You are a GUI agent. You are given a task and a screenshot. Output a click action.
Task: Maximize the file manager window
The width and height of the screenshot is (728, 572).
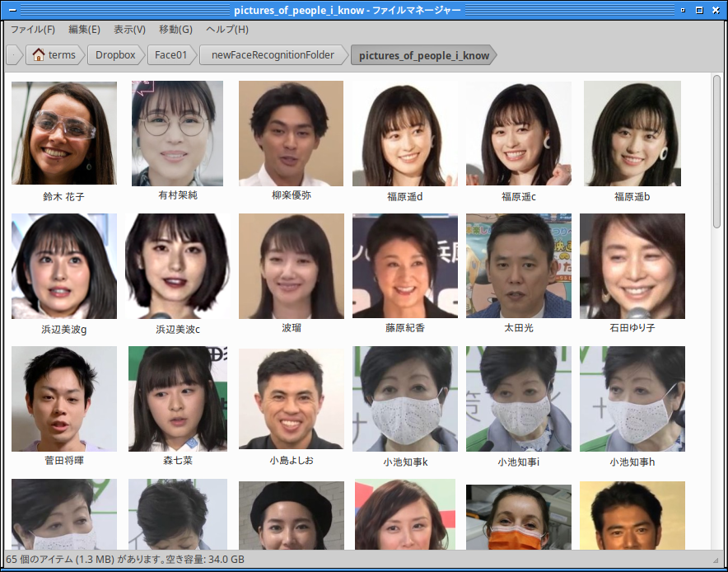point(699,10)
